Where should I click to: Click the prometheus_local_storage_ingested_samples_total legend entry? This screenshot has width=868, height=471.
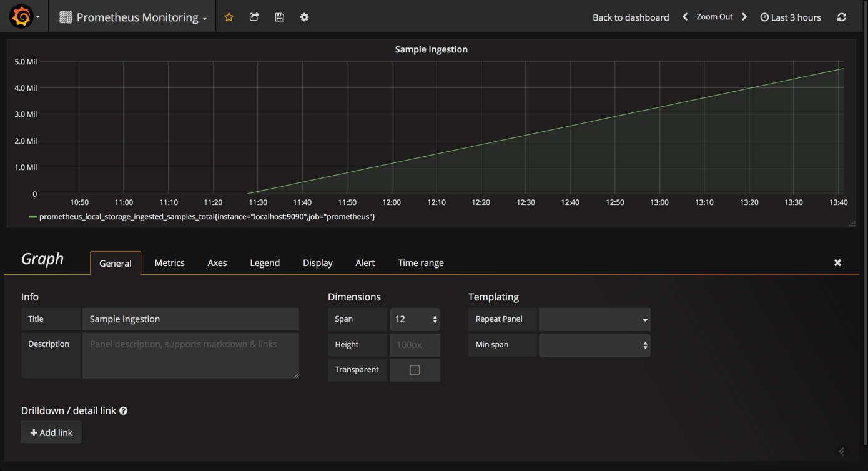[x=207, y=217]
